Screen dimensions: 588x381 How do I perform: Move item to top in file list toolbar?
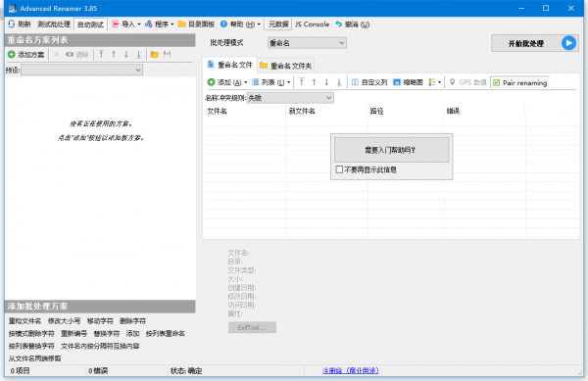tap(302, 82)
